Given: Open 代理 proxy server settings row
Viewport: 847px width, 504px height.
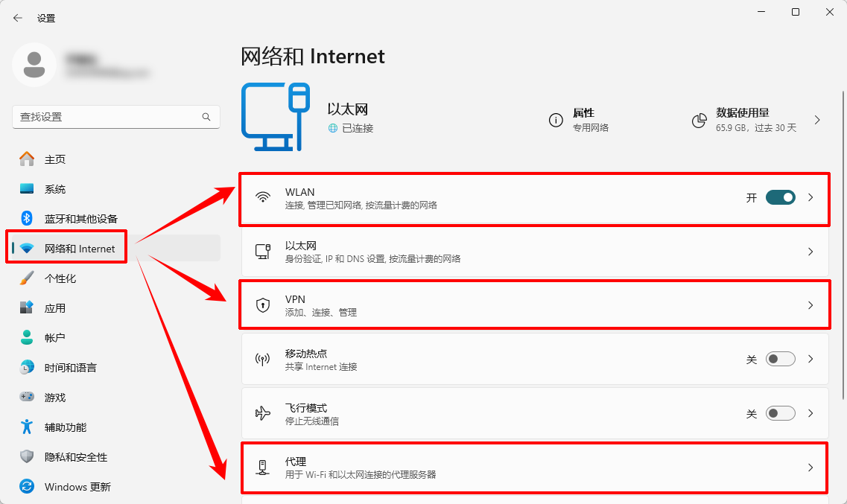Looking at the screenshot, I should 535,468.
